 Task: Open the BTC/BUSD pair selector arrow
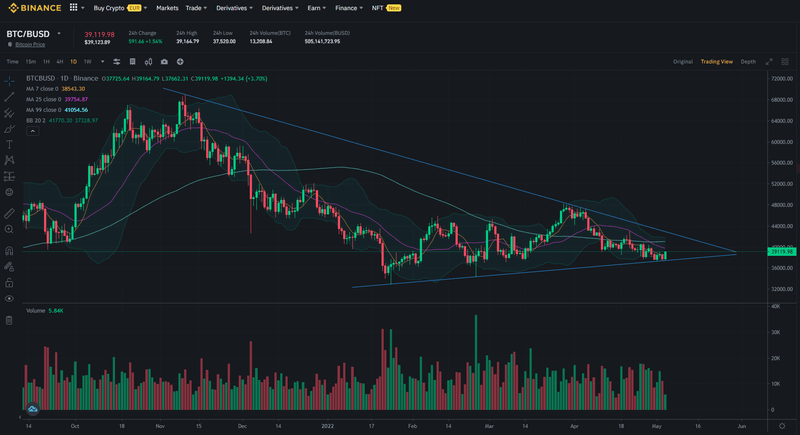coord(58,34)
